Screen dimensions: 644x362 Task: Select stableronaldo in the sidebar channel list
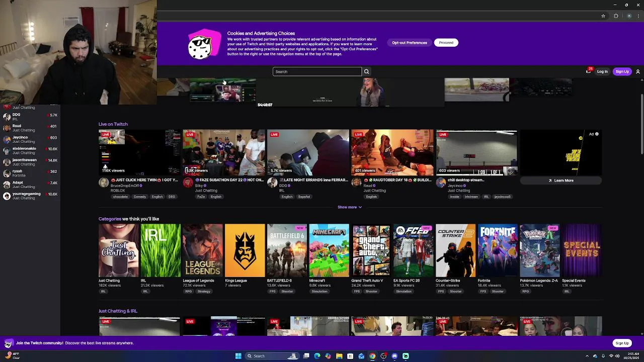point(30,150)
